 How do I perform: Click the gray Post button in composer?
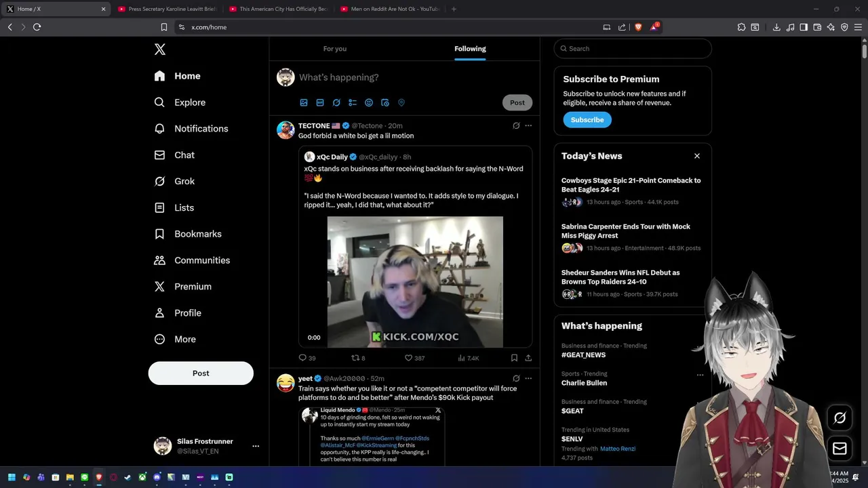pyautogui.click(x=517, y=103)
